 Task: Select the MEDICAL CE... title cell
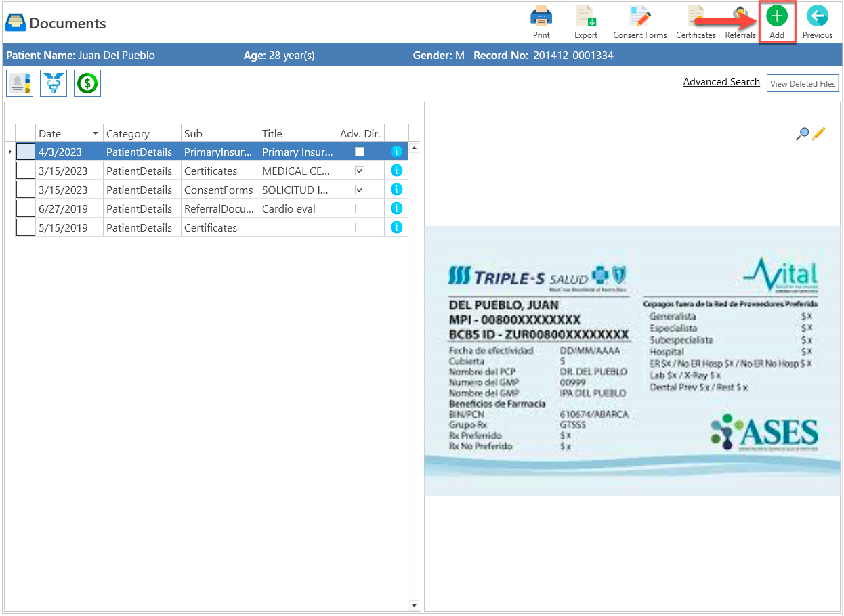pos(298,171)
